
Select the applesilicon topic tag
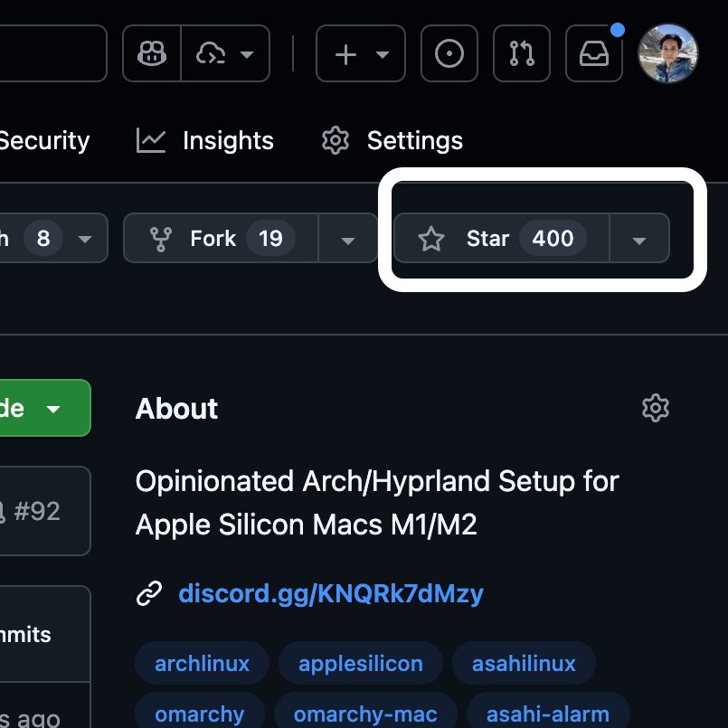click(361, 664)
